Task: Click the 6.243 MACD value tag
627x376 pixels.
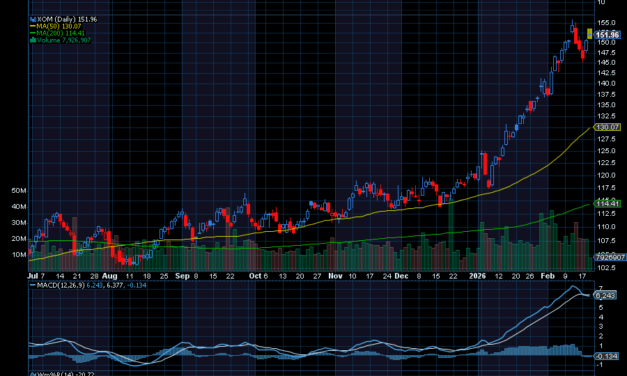Action: 605,296
